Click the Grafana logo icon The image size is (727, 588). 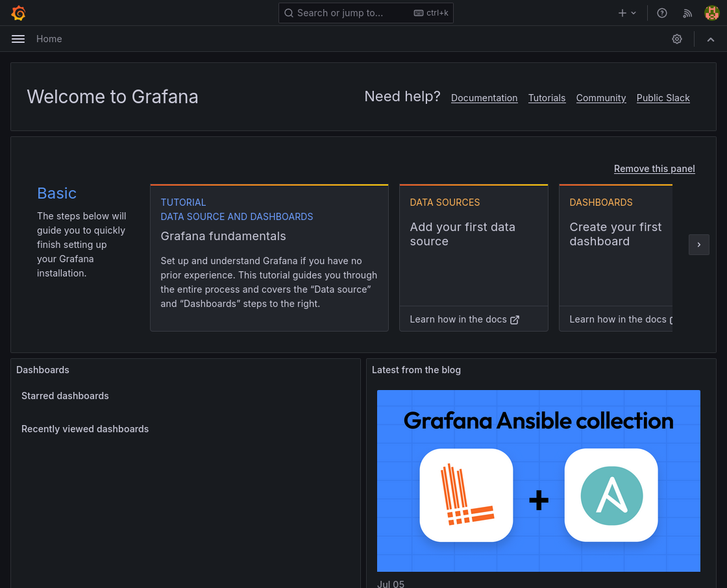pos(18,13)
